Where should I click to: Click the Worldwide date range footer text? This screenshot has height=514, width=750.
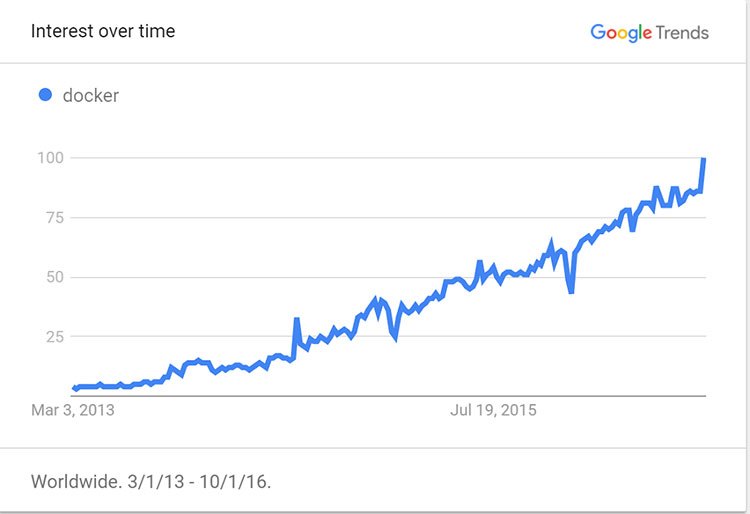(151, 481)
